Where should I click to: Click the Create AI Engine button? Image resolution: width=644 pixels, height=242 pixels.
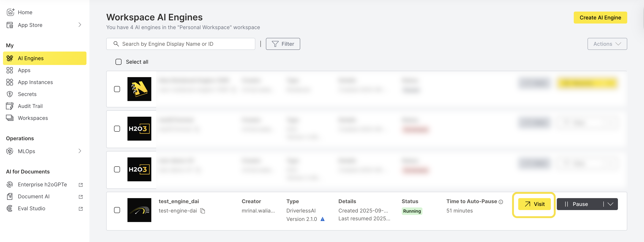pos(600,18)
